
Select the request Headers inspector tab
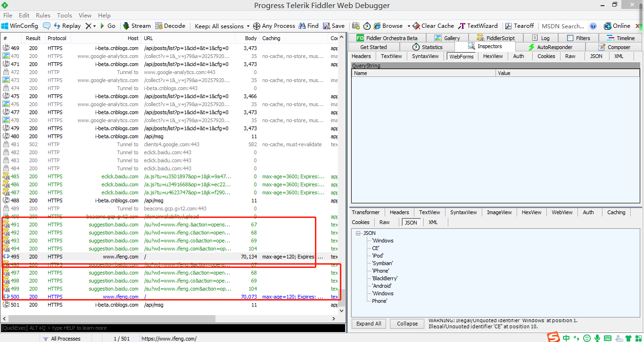[361, 56]
